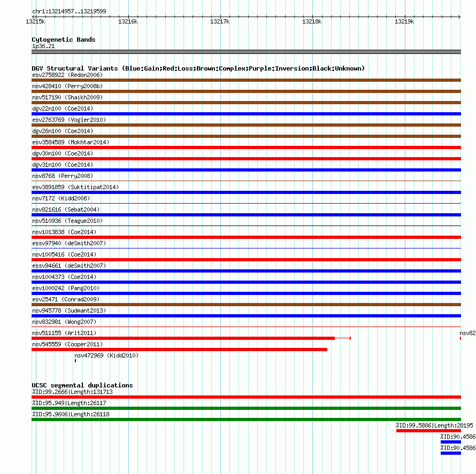Click the esv3584589 (Mokhtar2014) label

(x=71, y=142)
